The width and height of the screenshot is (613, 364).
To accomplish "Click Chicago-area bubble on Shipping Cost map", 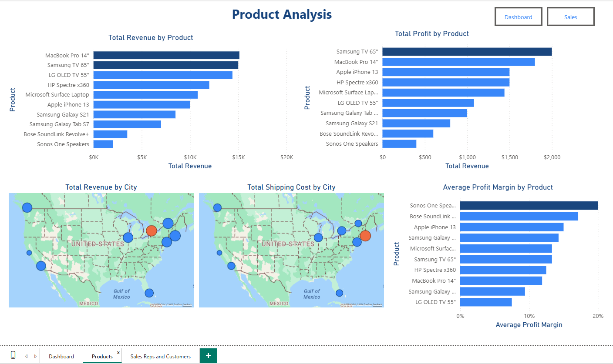I will coord(318,237).
